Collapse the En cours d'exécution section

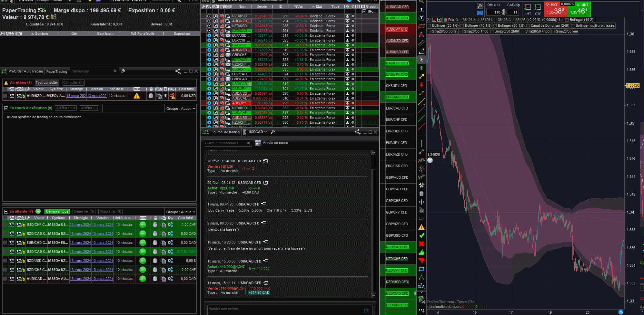coord(6,108)
